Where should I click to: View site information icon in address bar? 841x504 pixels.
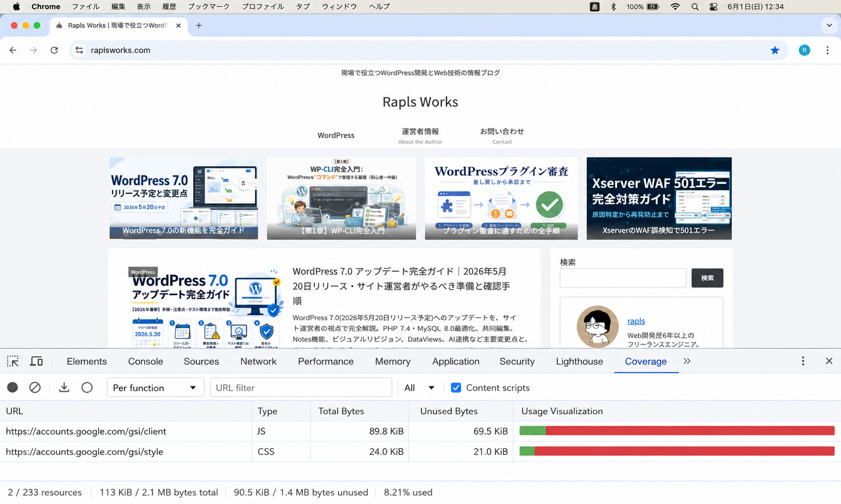click(79, 50)
